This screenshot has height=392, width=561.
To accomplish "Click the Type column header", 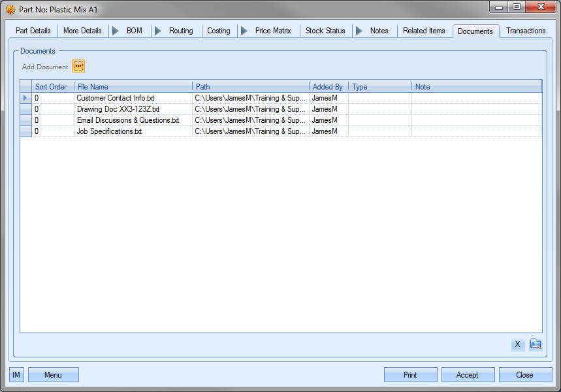I will click(x=380, y=87).
